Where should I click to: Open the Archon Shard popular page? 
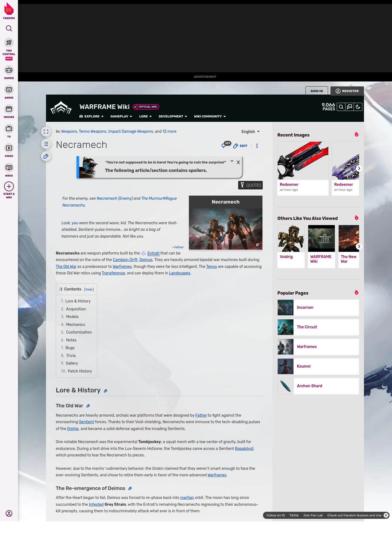click(318, 386)
